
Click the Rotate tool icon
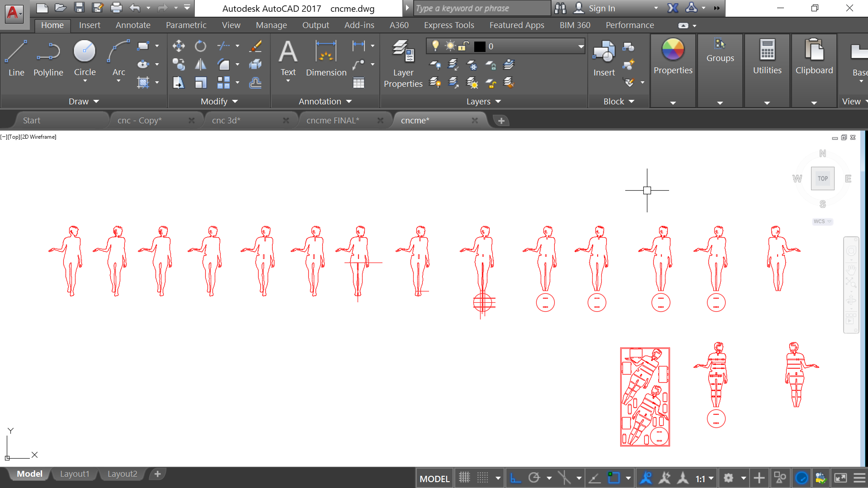[200, 46]
